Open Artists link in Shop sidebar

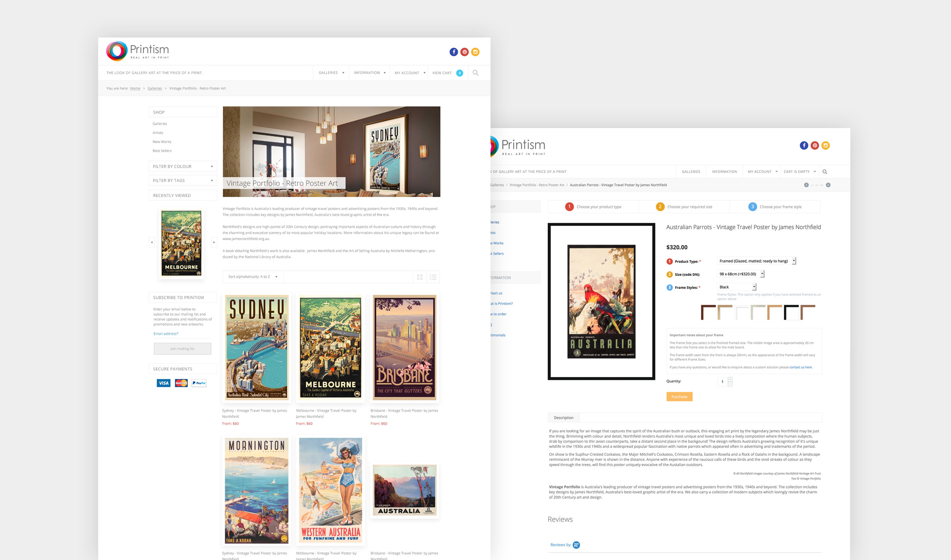pos(158,133)
